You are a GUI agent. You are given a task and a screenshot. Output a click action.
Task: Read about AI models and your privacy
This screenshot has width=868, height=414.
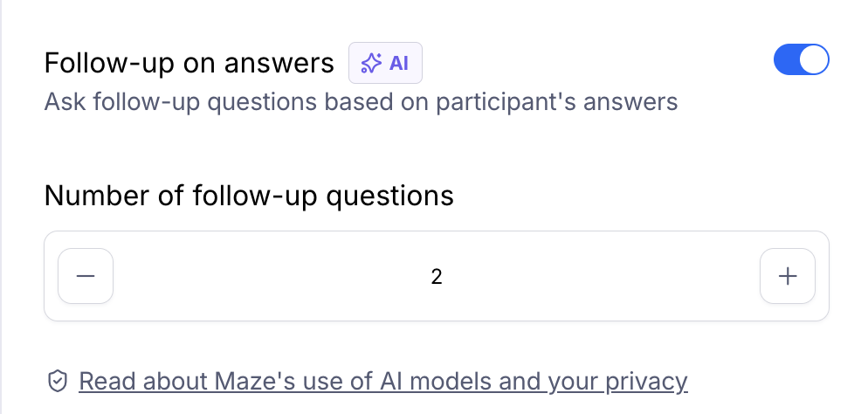click(382, 382)
